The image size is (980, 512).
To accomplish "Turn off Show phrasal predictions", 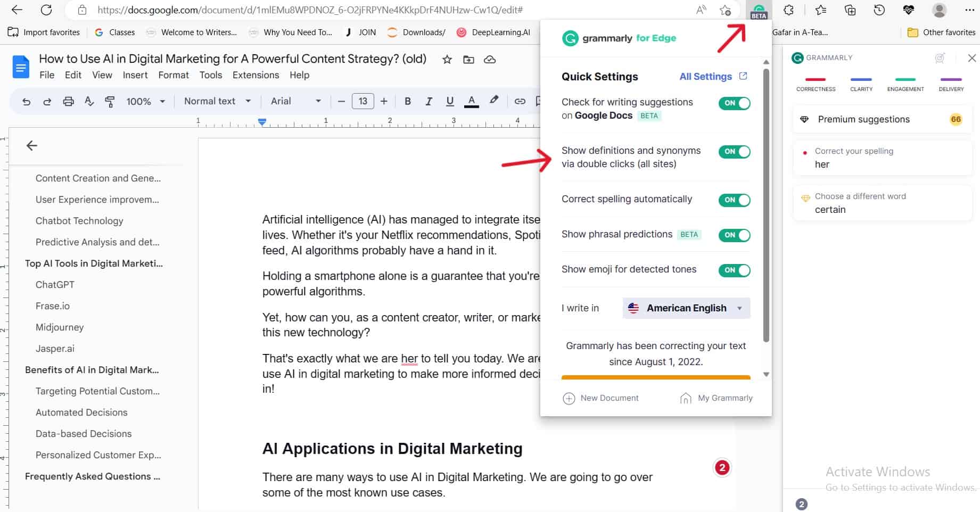I will click(x=734, y=235).
